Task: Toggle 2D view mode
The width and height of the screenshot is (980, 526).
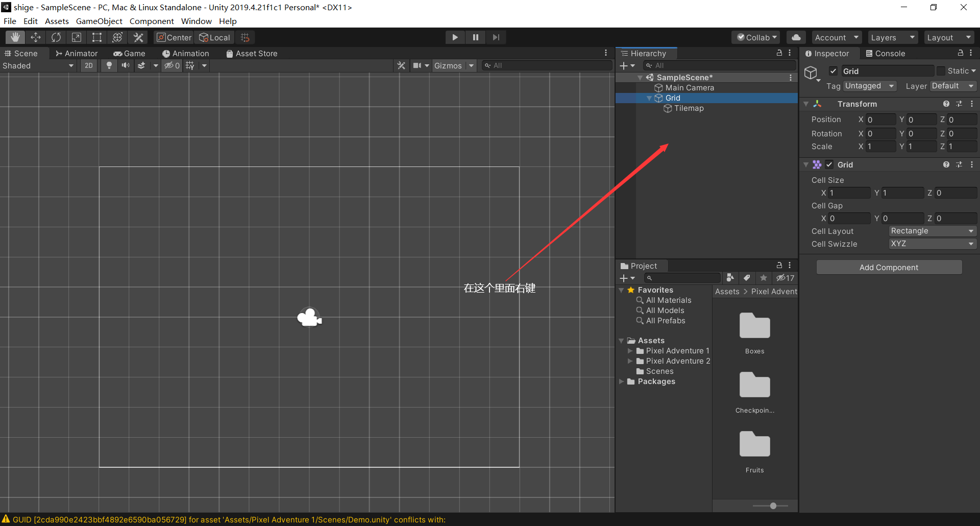Action: tap(89, 65)
